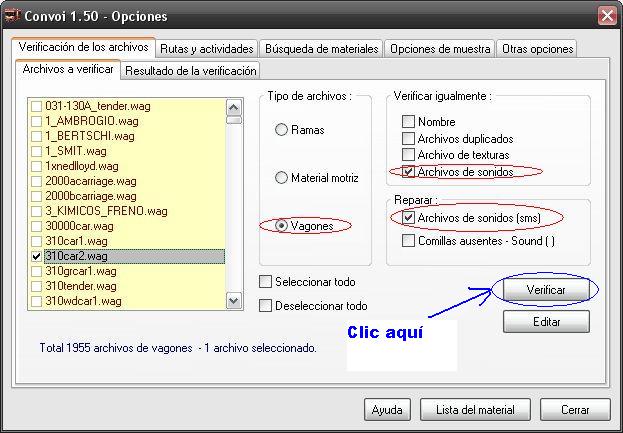Select 310car2.wag in the file list
This screenshot has height=433, width=623.
80,256
